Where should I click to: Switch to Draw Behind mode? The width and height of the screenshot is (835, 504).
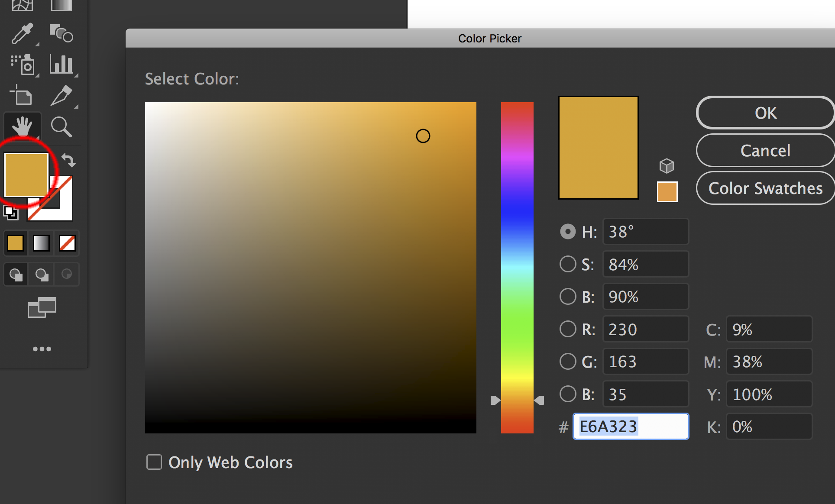pyautogui.click(x=42, y=274)
